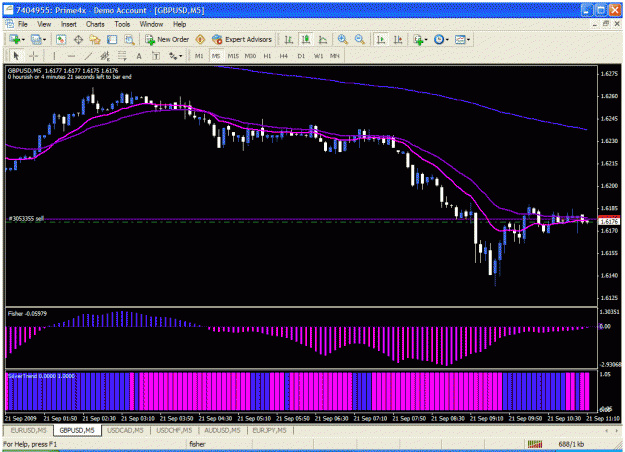Expand the arrows objects dropdown
This screenshot has width=625, height=452.
point(181,56)
